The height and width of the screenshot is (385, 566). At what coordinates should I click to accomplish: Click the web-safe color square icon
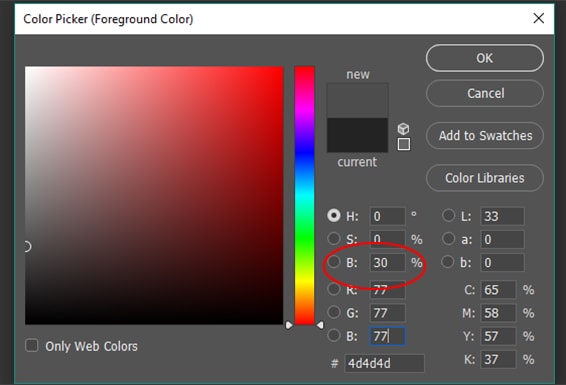pyautogui.click(x=404, y=144)
